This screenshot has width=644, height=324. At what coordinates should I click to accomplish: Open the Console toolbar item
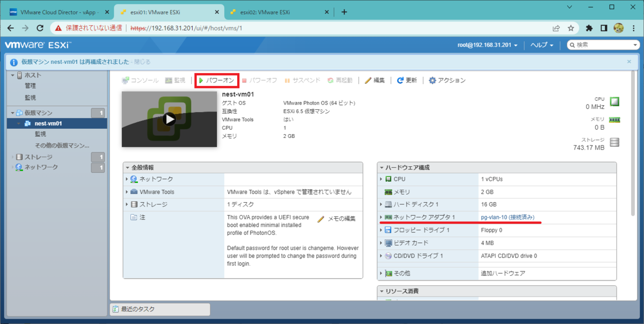coord(140,80)
